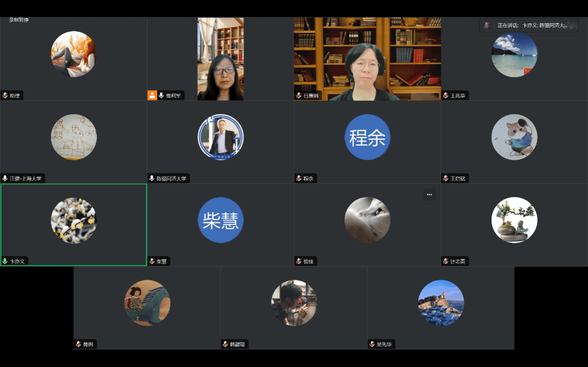
Task: Select the woman's video feed with the bookshelf wall
Action: 367,59
